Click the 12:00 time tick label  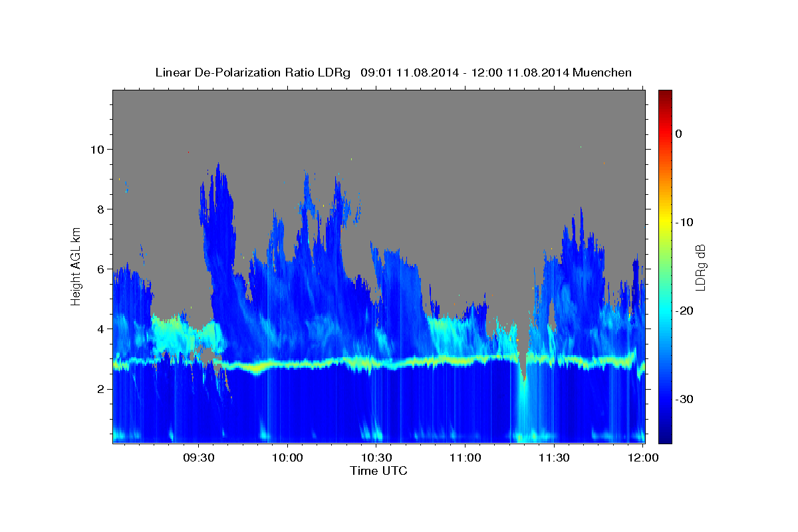643,458
